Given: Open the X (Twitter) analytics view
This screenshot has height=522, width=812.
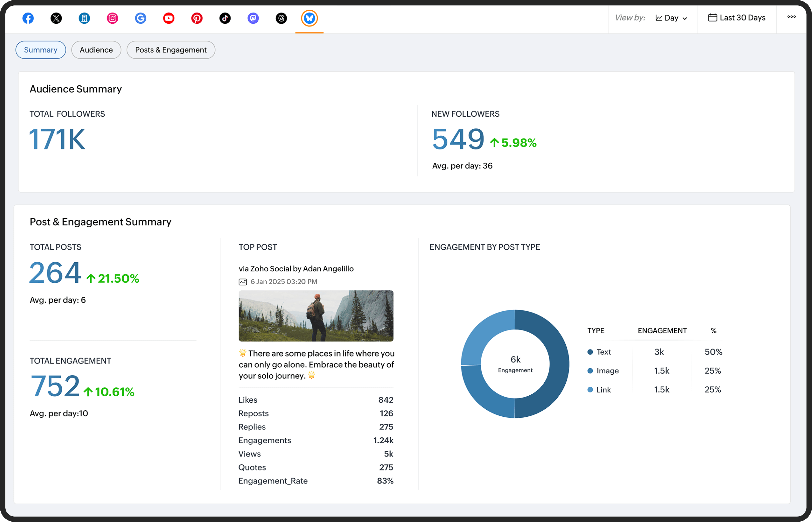Looking at the screenshot, I should point(56,18).
